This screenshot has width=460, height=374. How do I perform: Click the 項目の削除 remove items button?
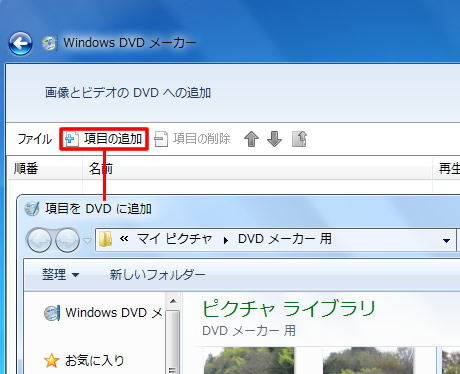[x=192, y=139]
